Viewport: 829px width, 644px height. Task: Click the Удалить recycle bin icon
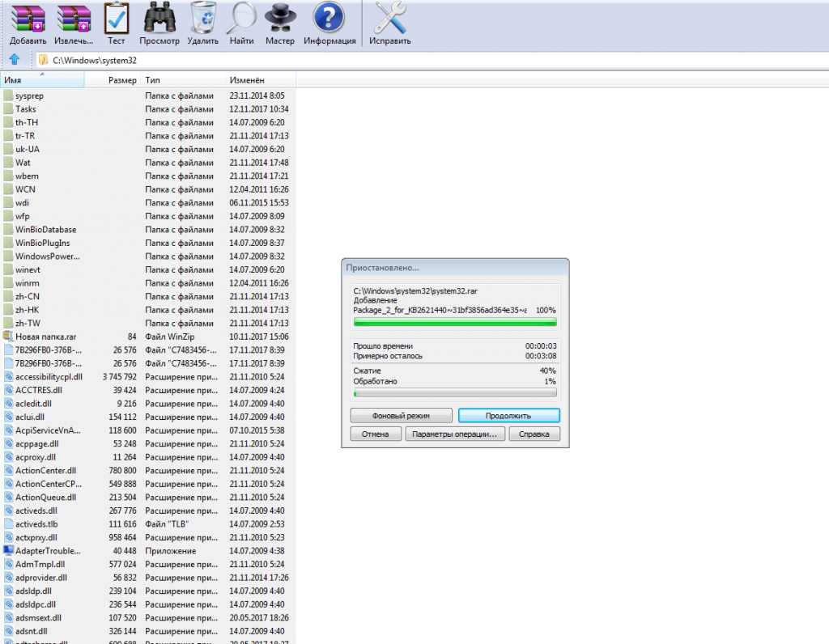pos(203,18)
